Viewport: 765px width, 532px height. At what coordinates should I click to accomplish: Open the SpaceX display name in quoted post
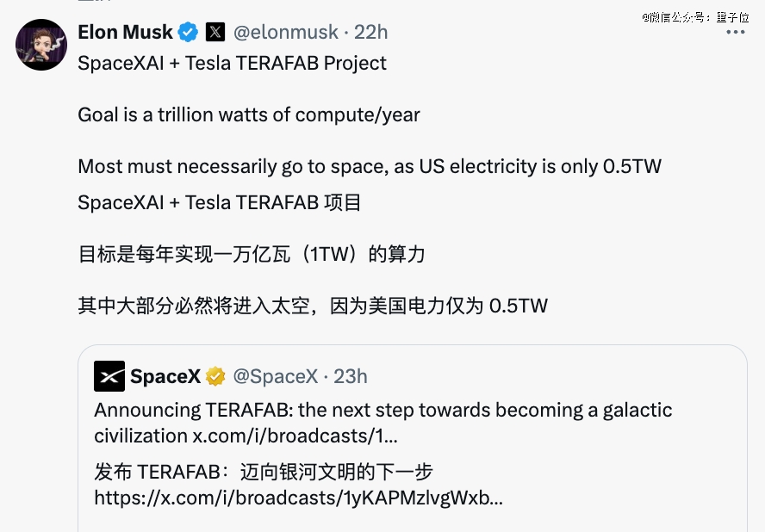pyautogui.click(x=165, y=376)
